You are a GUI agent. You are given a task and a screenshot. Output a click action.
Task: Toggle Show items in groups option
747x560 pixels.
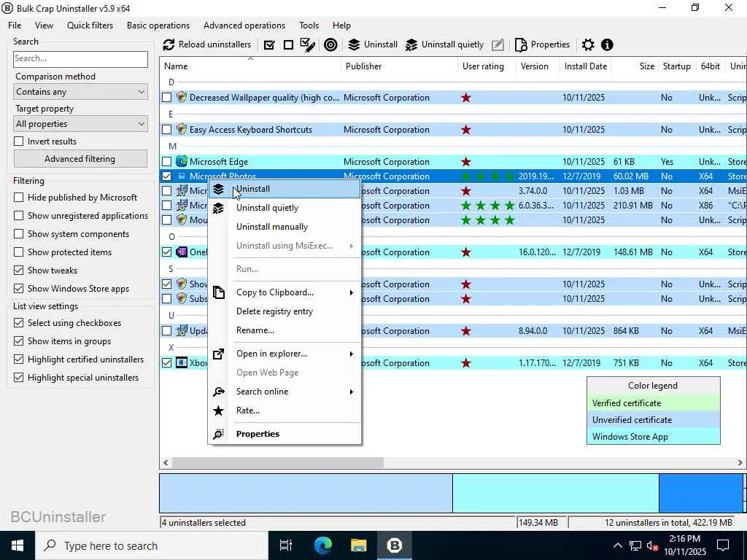[x=18, y=341]
